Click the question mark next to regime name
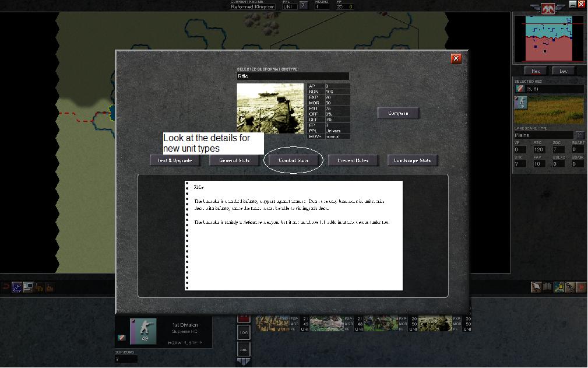This screenshot has height=368, width=588. pyautogui.click(x=303, y=6)
